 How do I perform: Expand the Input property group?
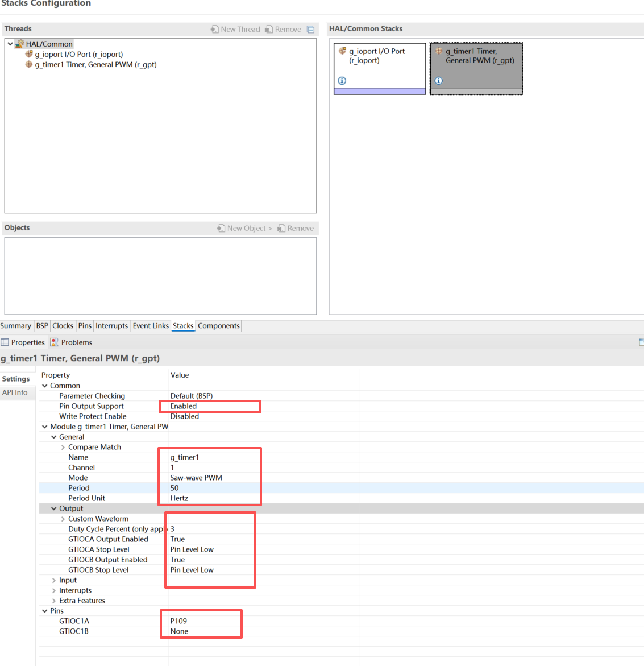54,580
